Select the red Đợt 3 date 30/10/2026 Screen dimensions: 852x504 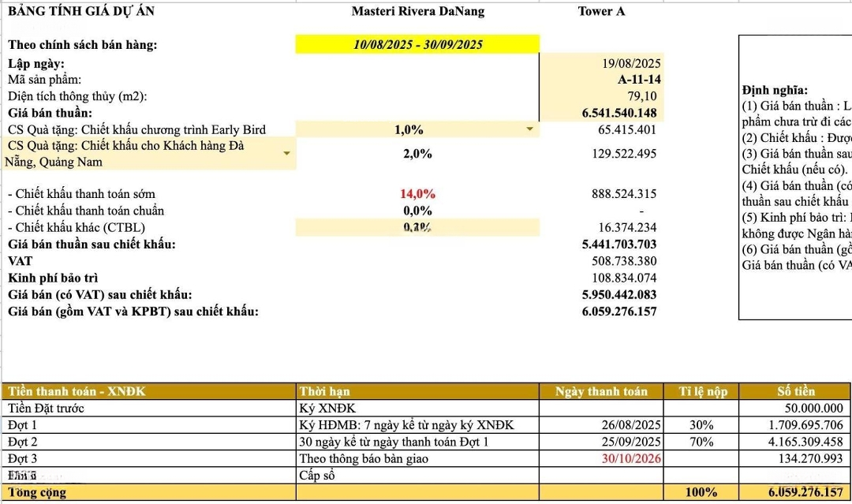pos(630,458)
